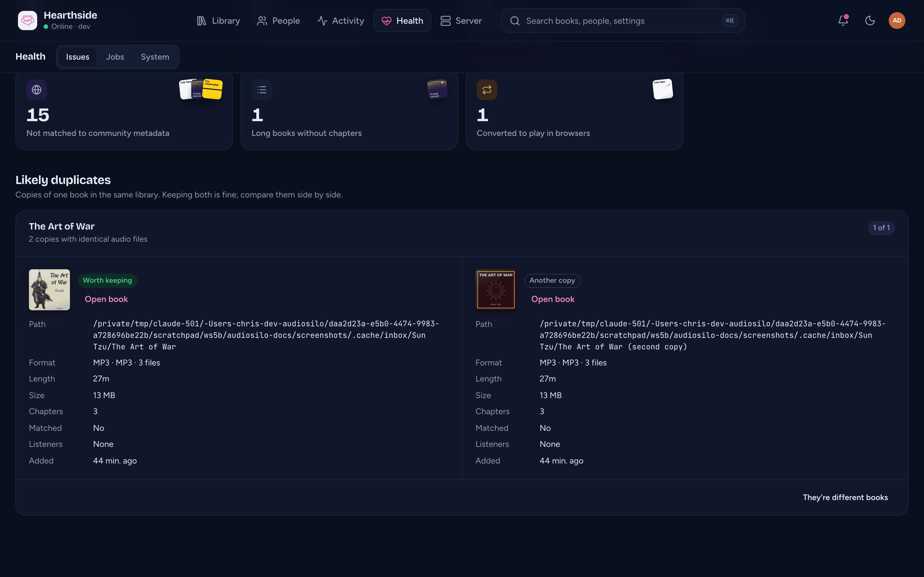Click the Hearthside logo icon

pos(28,21)
